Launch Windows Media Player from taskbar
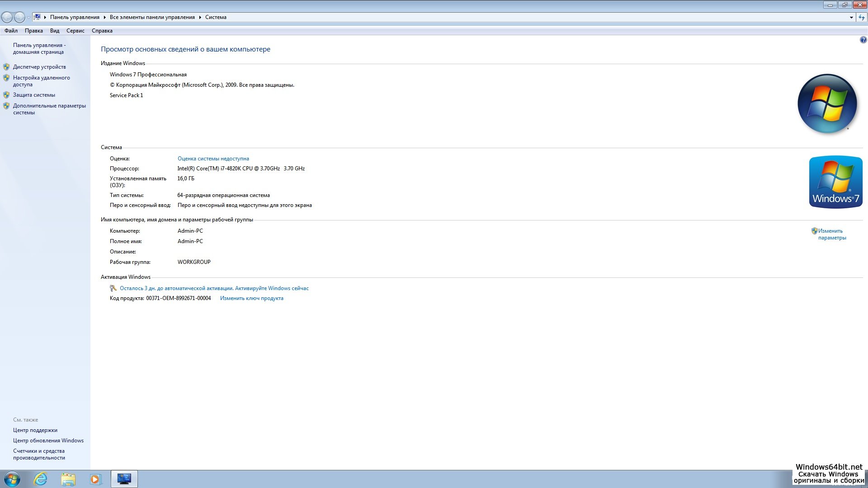Screen dimensions: 868x488 click(96, 479)
